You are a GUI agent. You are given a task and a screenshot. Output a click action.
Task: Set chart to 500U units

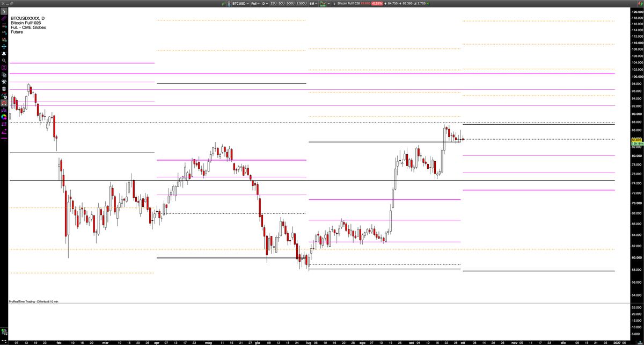(x=290, y=3)
